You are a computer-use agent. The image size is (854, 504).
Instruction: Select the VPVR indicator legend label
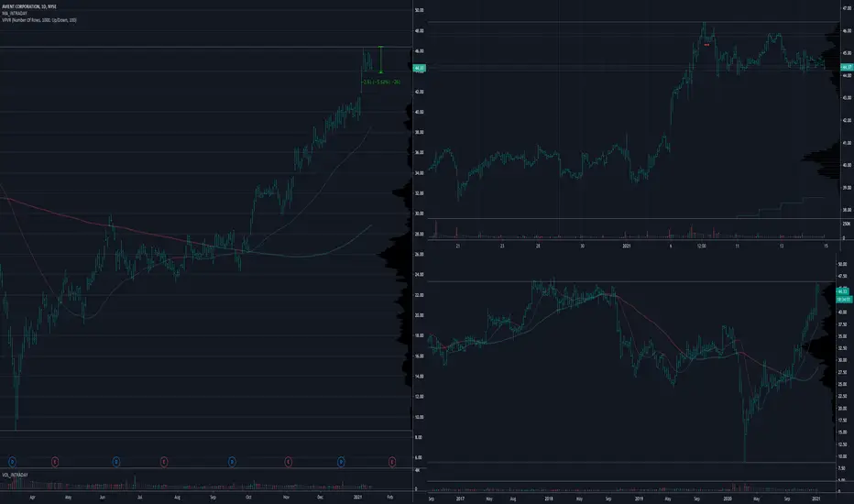click(x=39, y=19)
